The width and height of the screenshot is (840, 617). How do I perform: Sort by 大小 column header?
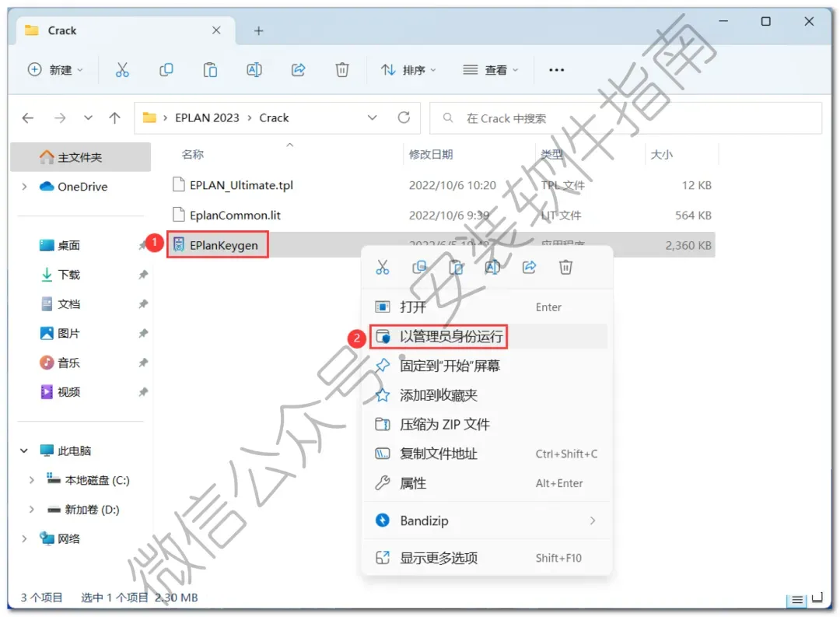(x=661, y=154)
